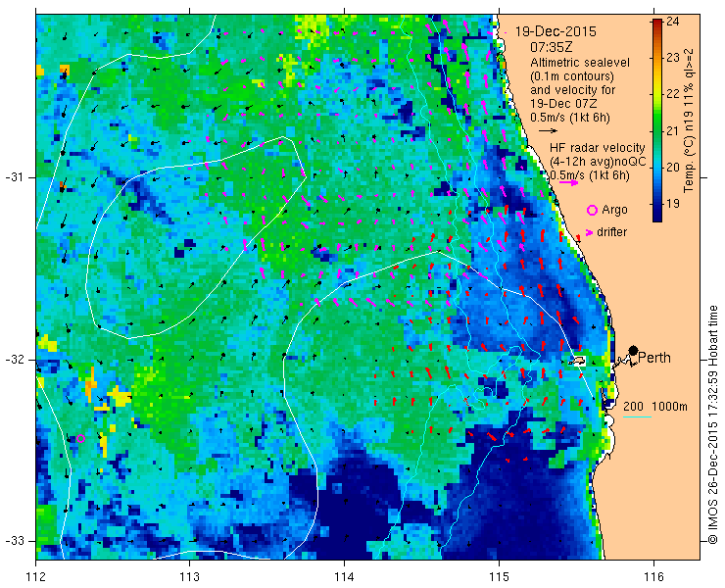Click the 'HF radar velocity' legend text

(598, 148)
